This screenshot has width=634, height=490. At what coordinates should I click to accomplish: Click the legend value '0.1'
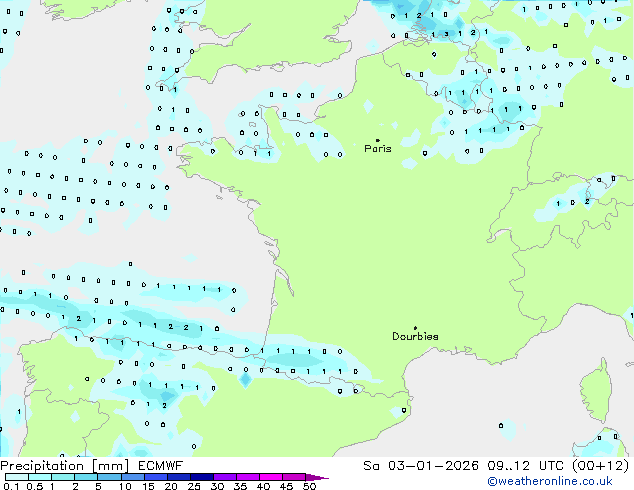(x=11, y=486)
